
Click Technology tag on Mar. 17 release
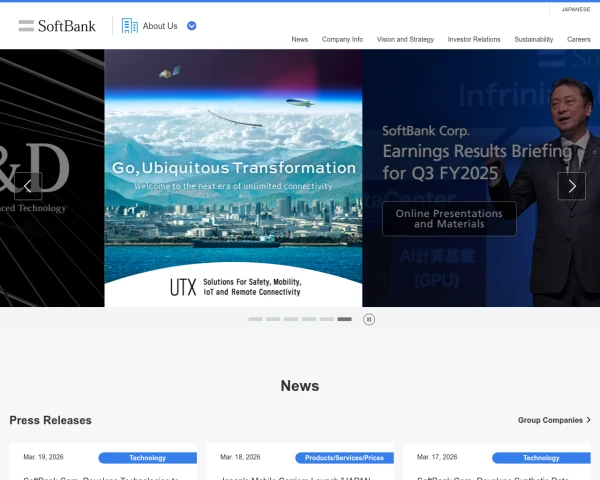click(x=541, y=458)
